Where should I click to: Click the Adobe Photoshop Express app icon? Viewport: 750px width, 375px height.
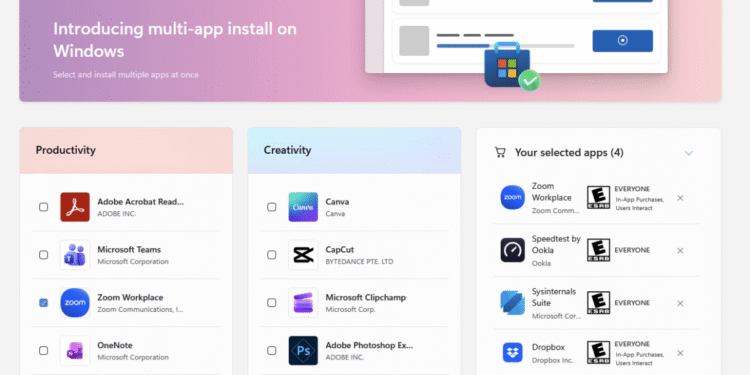(x=303, y=350)
